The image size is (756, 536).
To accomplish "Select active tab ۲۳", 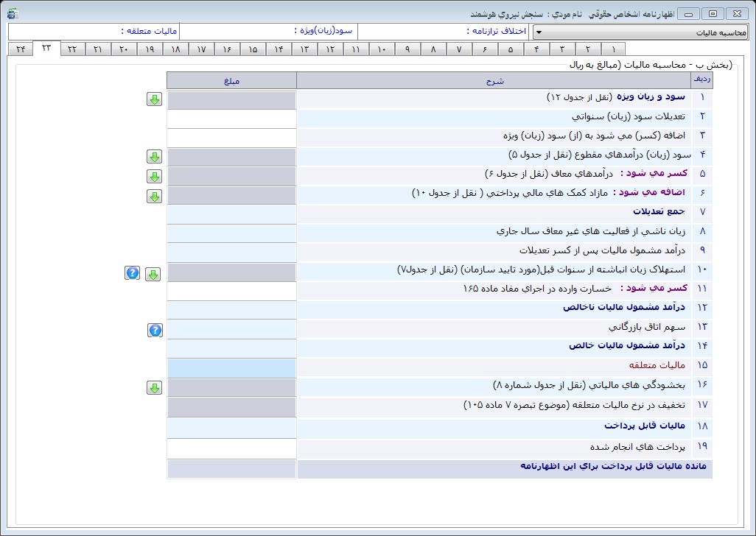I will 46,48.
